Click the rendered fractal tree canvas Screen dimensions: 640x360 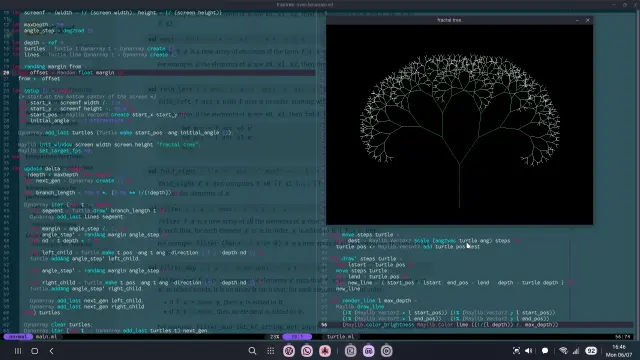tap(460, 124)
